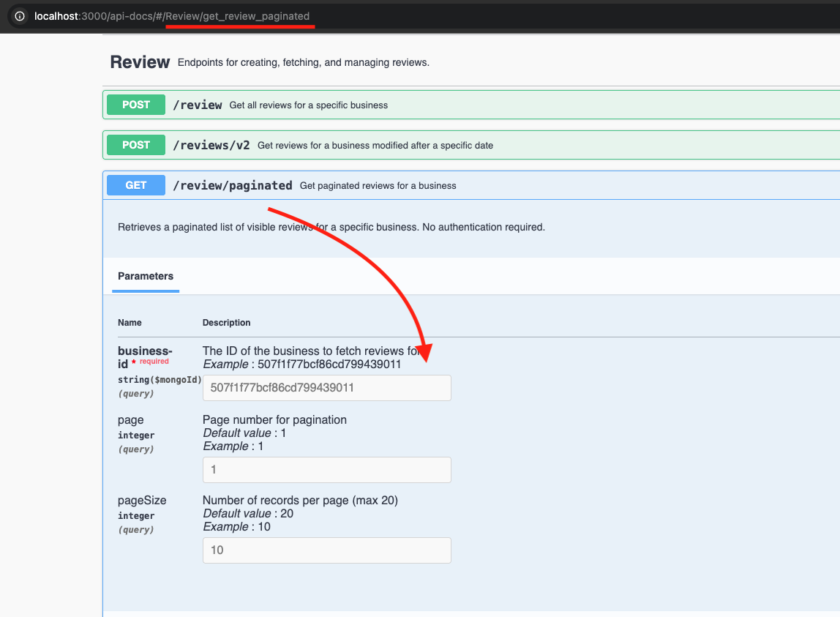Collapse the Review section heading
Screen dimensions: 840x617
[x=140, y=63]
